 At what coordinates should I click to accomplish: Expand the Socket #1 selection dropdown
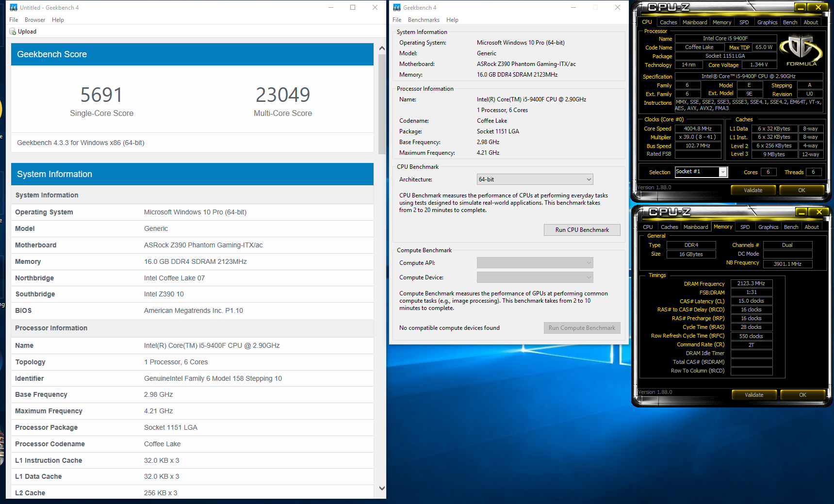[x=702, y=172]
